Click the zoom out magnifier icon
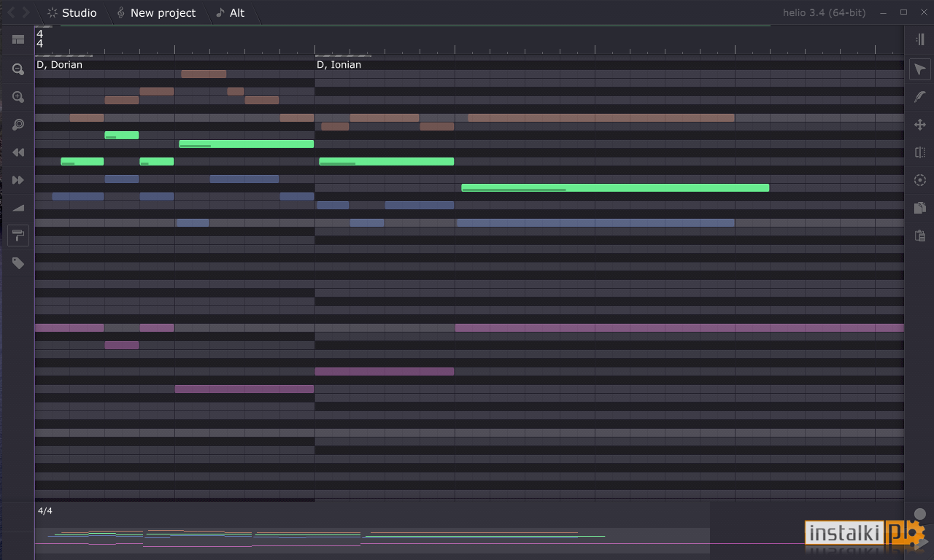 (18, 69)
